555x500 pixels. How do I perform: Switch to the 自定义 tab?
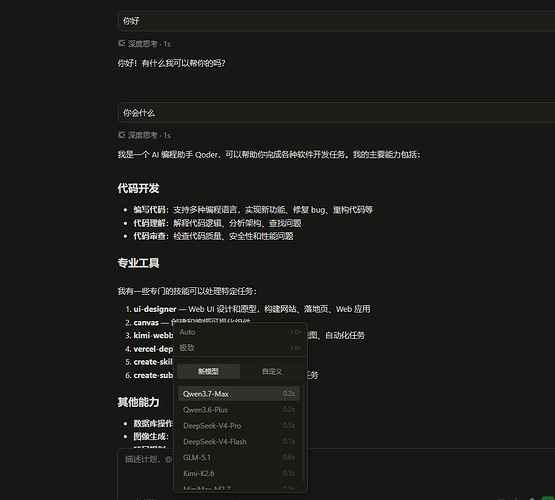272,372
